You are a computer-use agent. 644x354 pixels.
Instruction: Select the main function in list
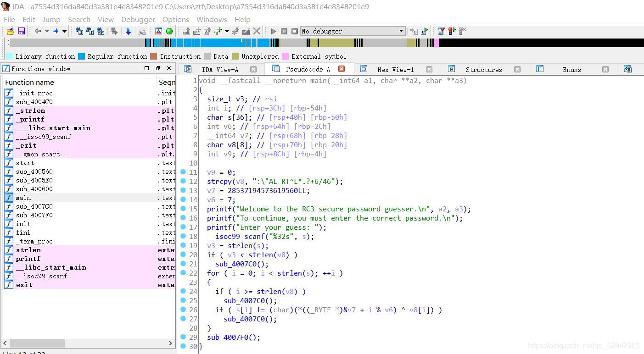pyautogui.click(x=89, y=198)
